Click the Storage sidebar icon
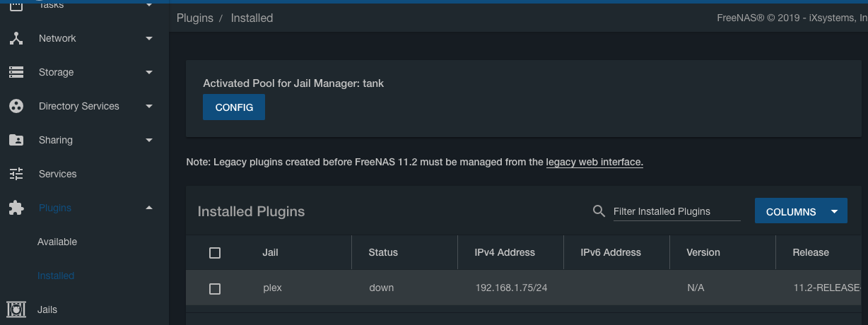Image resolution: width=868 pixels, height=325 pixels. [16, 72]
